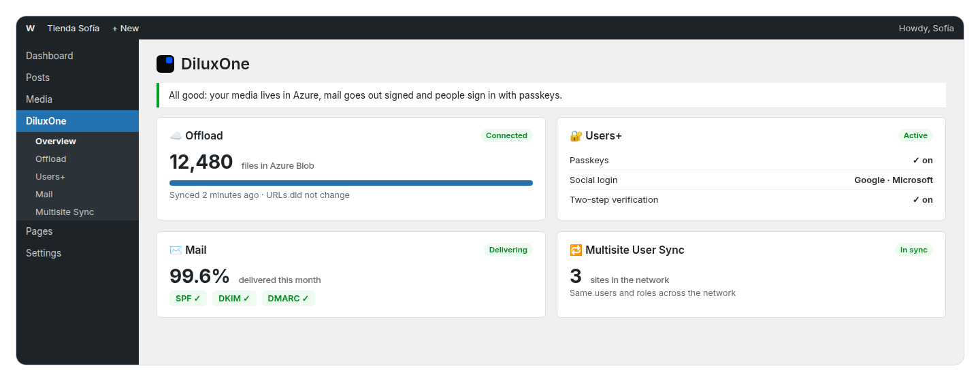Open the Users+ submenu item
Screen dimensions: 980x381
pyautogui.click(x=78, y=176)
